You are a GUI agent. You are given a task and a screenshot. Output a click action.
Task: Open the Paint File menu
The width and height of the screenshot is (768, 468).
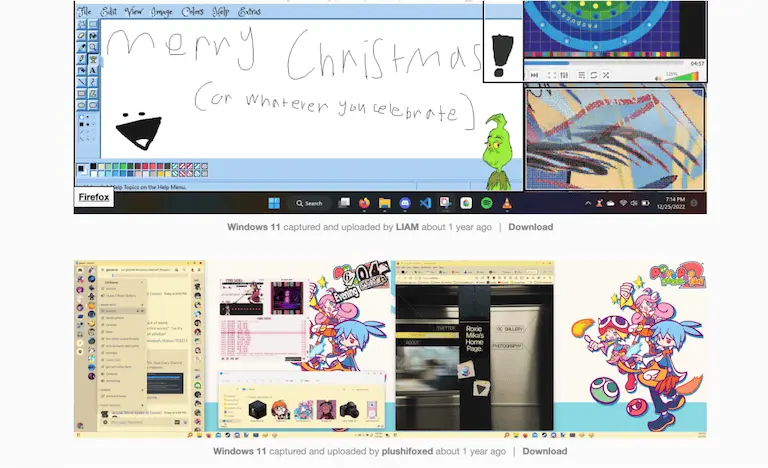[x=84, y=11]
